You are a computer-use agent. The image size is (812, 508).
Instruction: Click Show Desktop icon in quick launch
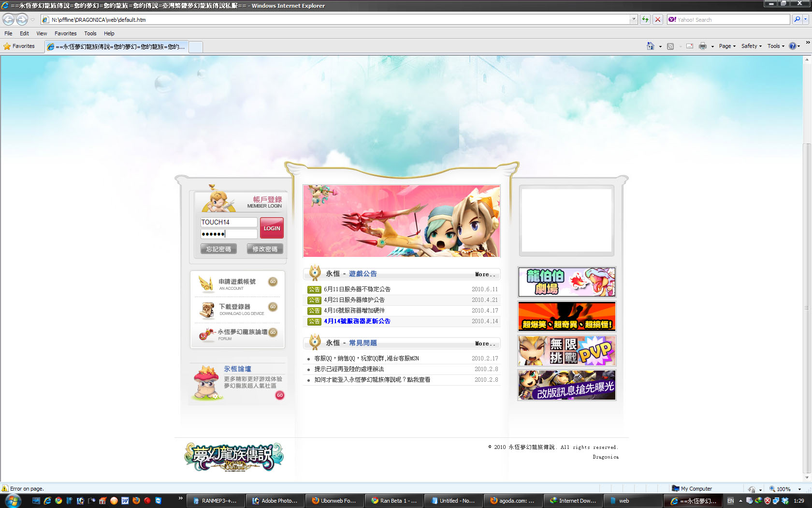[x=36, y=501]
